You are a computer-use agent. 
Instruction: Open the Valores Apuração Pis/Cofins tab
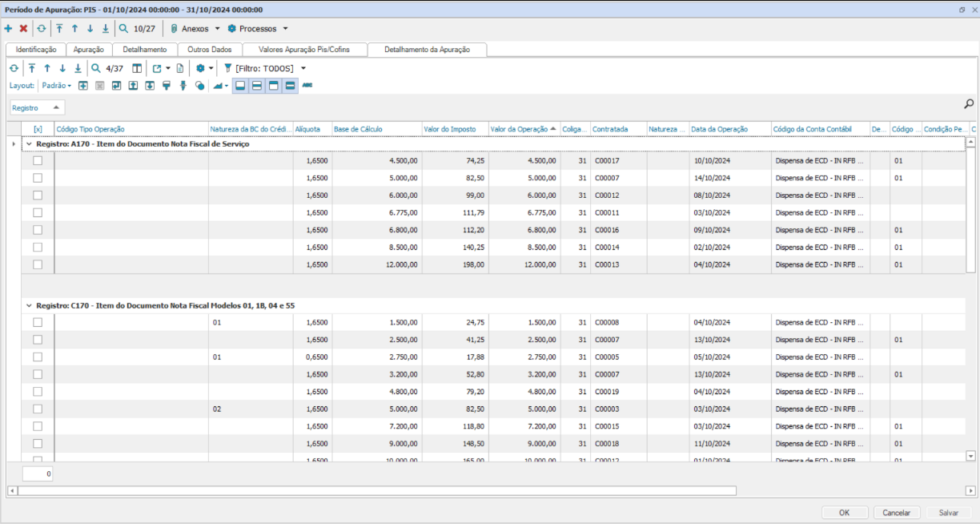(x=303, y=50)
